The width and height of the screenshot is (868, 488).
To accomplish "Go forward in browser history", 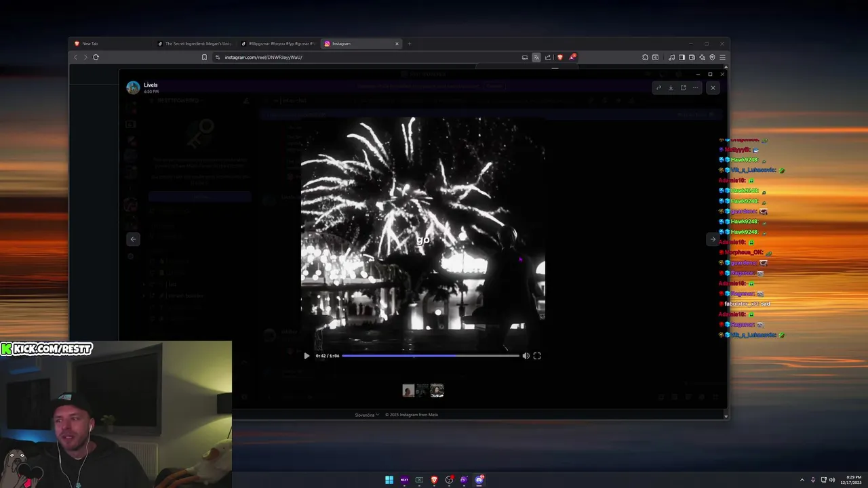I will click(x=85, y=57).
